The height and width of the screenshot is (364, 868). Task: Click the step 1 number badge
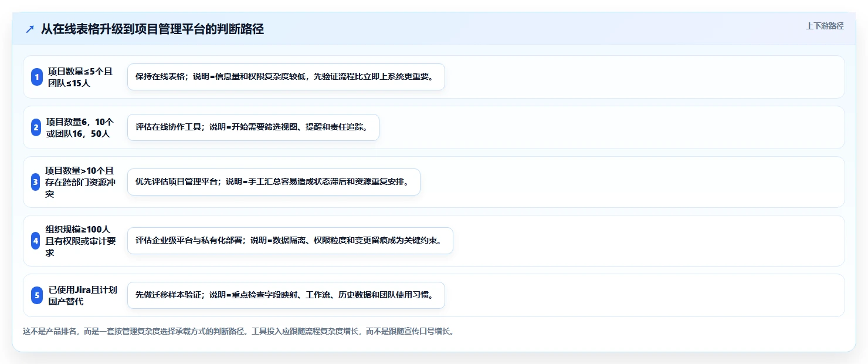coord(36,77)
